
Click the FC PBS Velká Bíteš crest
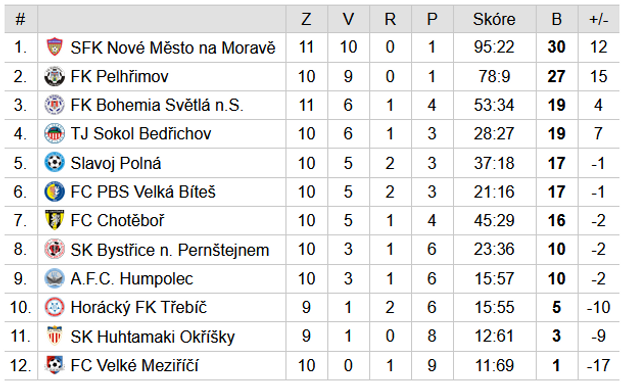55,192
